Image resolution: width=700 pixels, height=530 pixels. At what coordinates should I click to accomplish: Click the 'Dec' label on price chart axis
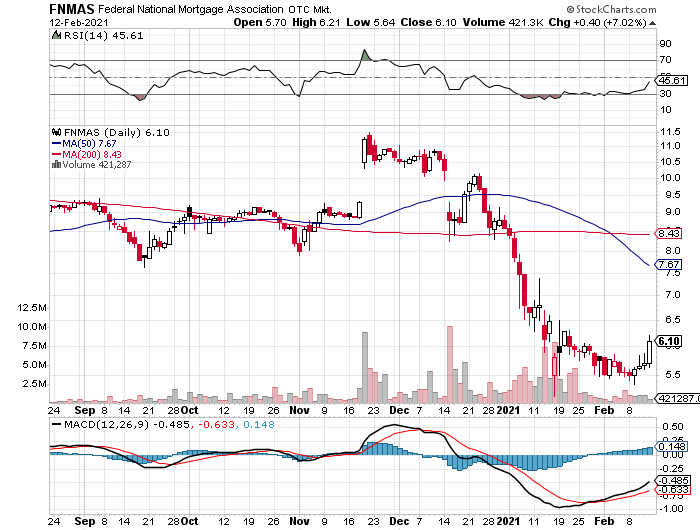point(399,410)
